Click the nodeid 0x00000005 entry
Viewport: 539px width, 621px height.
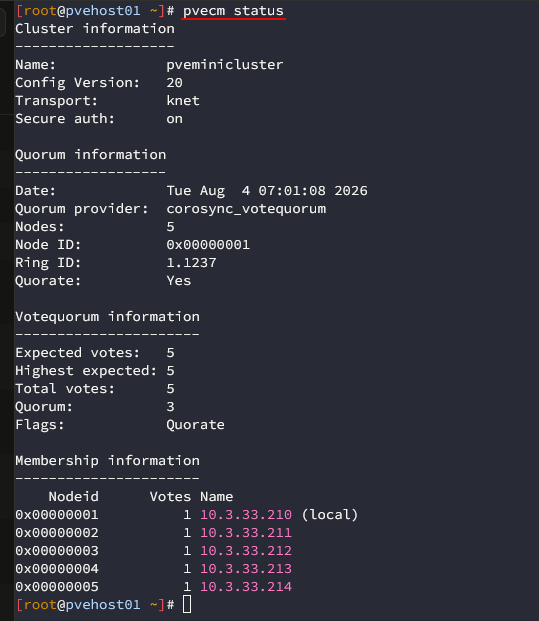[x=57, y=587]
